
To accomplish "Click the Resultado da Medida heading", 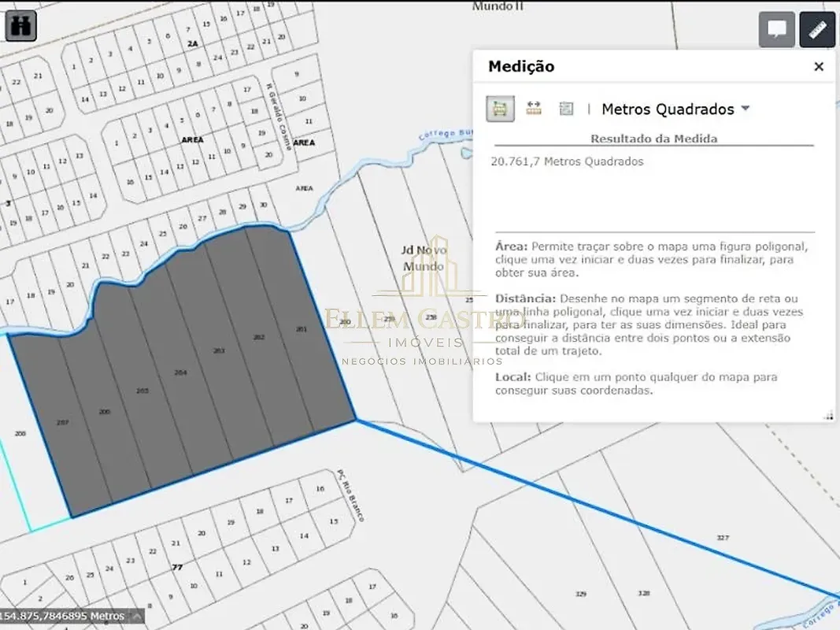I will 653,139.
